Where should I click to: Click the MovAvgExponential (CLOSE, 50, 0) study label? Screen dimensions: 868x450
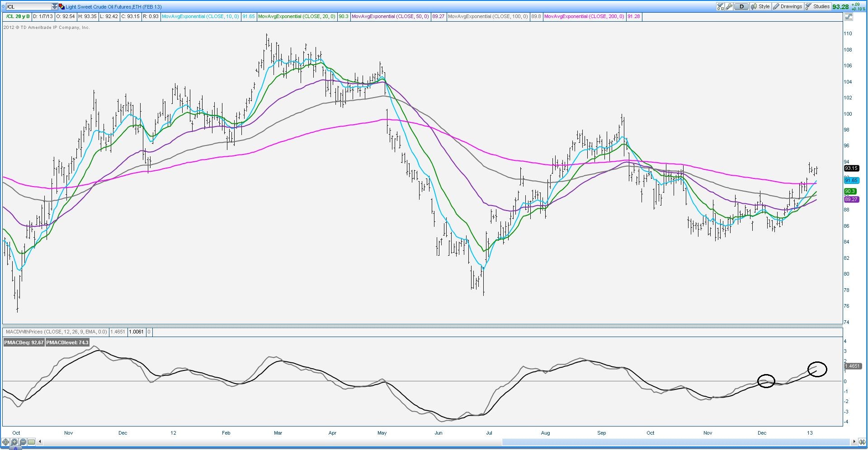(x=390, y=17)
